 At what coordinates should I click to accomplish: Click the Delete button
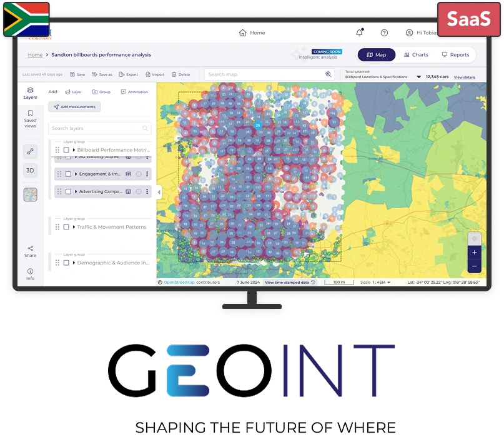pyautogui.click(x=180, y=74)
